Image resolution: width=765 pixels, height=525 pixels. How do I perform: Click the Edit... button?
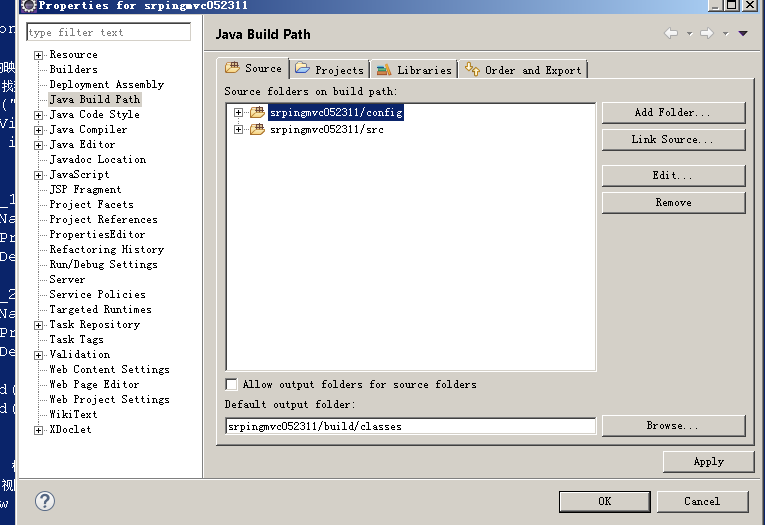[673, 176]
